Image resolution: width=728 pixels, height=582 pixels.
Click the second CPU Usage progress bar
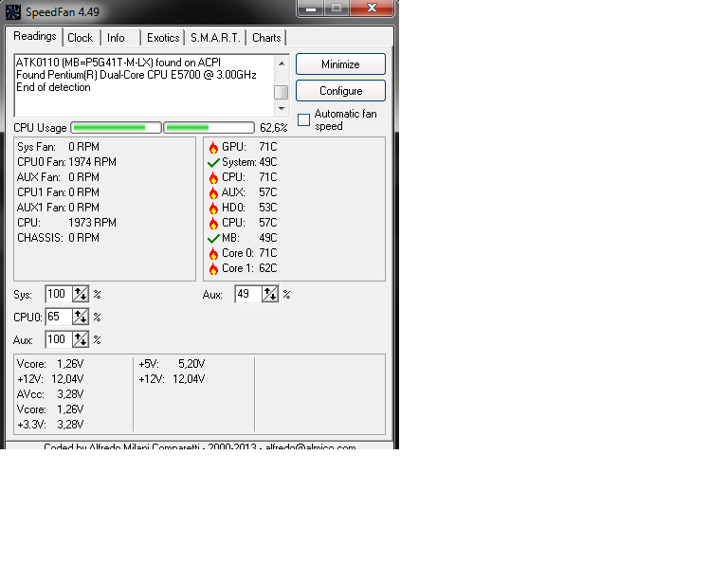(209, 128)
